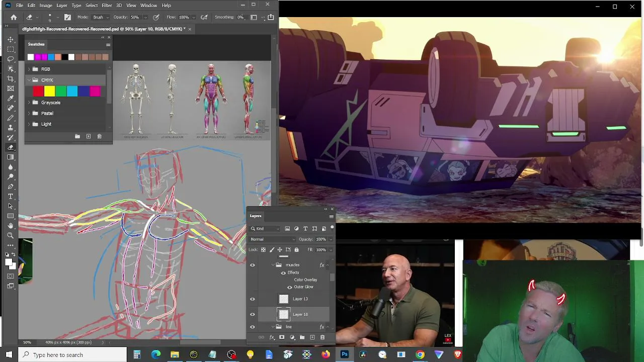
Task: Select the Rectangular Marquee tool
Action: 11,49
